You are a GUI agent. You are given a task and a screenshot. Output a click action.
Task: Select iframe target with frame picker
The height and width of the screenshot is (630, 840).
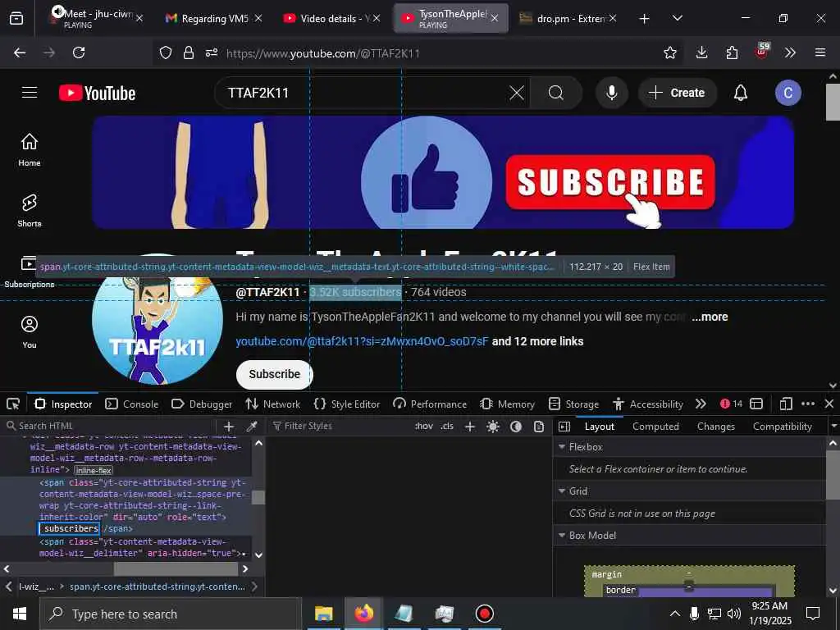pos(756,404)
